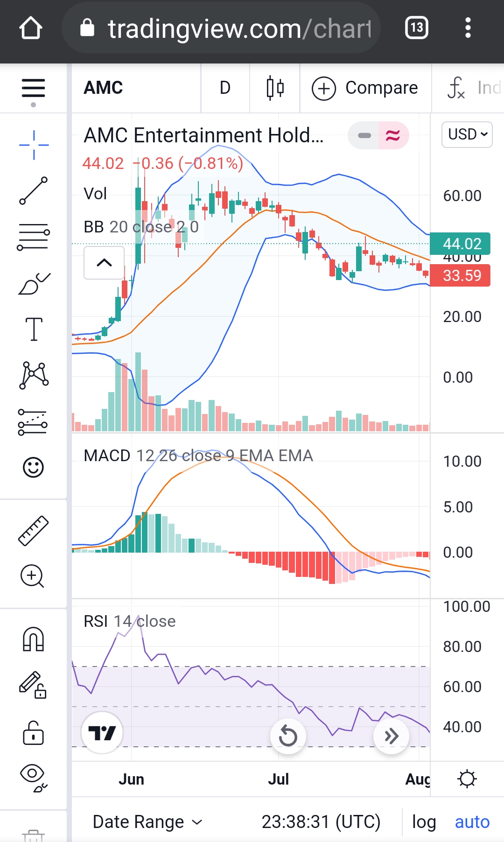Open the emoji icons tool
Image resolution: width=504 pixels, height=842 pixels.
click(33, 467)
